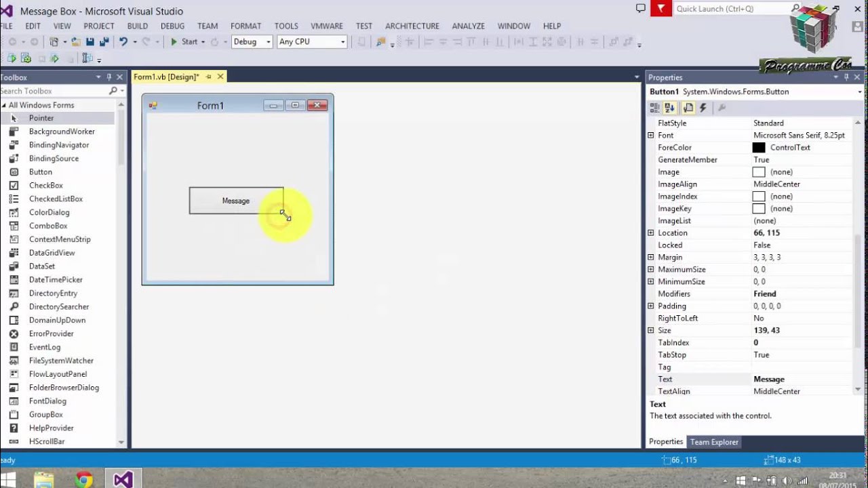The image size is (868, 488).
Task: Click the Open File folder icon
Action: (x=76, y=41)
